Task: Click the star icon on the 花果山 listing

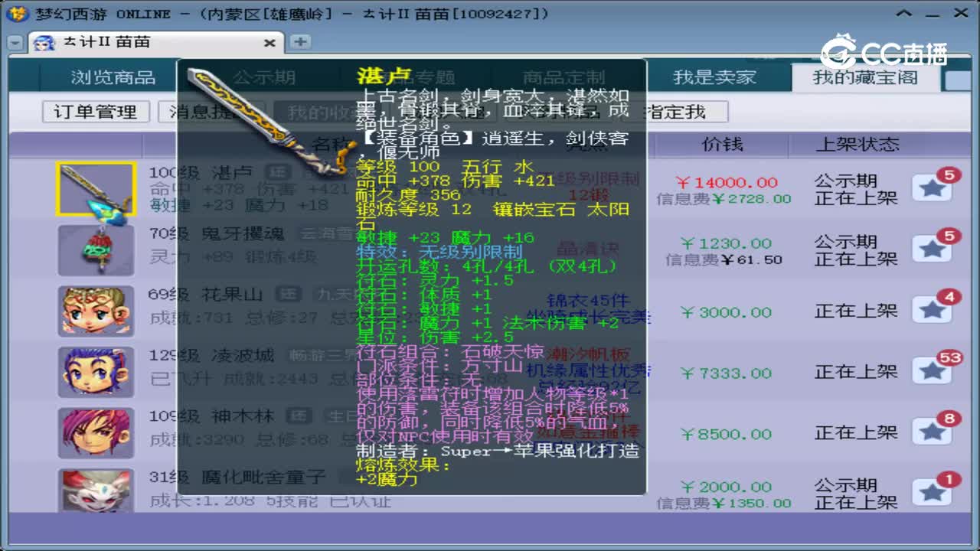Action: coord(932,310)
